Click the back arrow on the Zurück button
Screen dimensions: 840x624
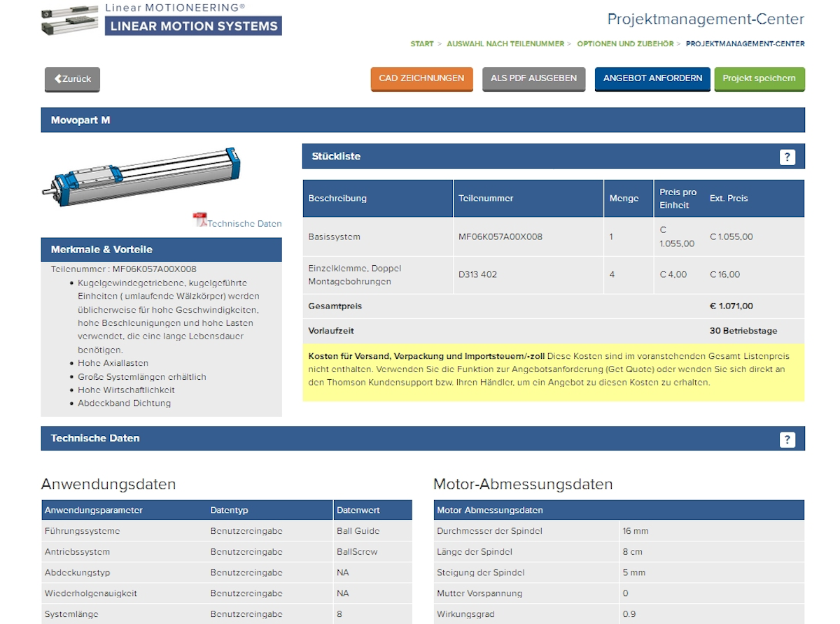57,79
